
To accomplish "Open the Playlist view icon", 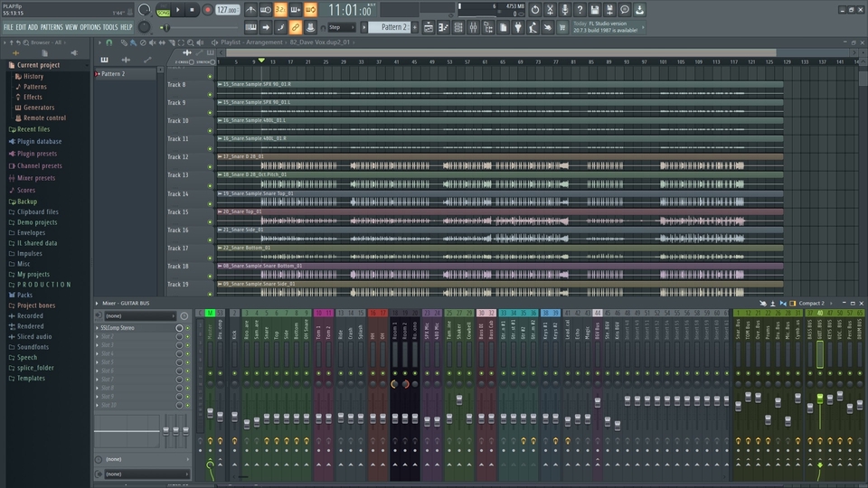I will point(429,27).
